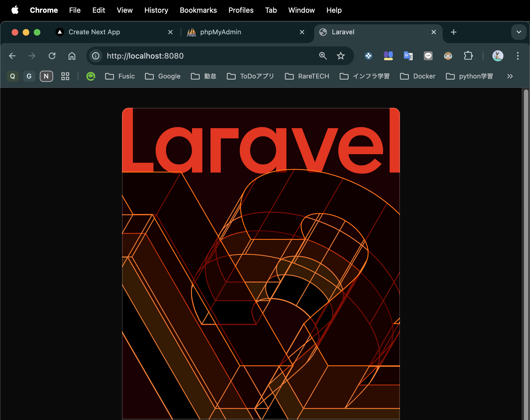530x420 pixels.
Task: Open the green circular bookmark icon
Action: pos(91,76)
